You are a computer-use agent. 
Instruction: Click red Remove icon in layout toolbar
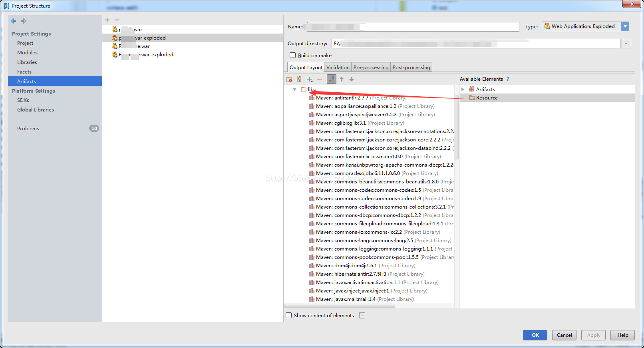point(319,79)
